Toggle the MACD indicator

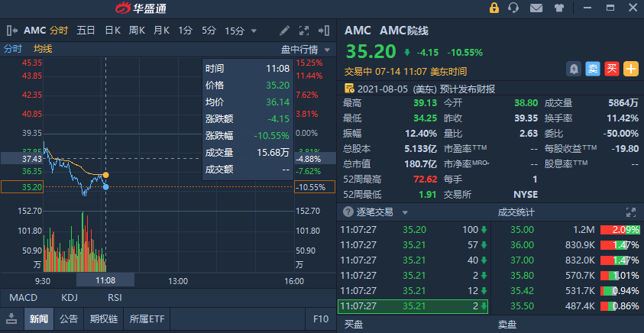click(23, 297)
